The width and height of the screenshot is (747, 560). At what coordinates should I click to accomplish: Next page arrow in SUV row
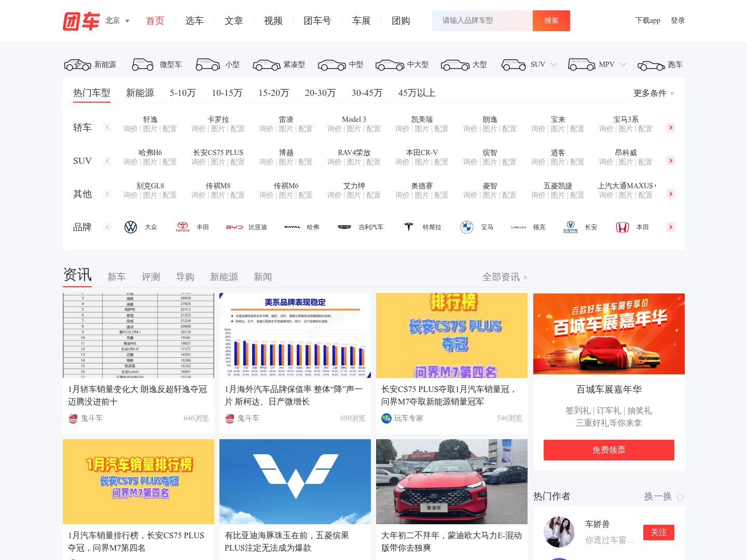671,161
